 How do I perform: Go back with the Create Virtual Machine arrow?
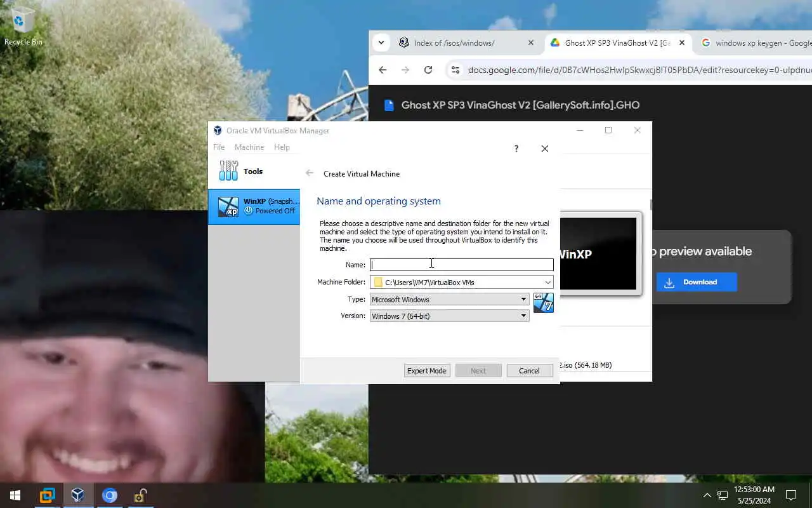pos(310,173)
